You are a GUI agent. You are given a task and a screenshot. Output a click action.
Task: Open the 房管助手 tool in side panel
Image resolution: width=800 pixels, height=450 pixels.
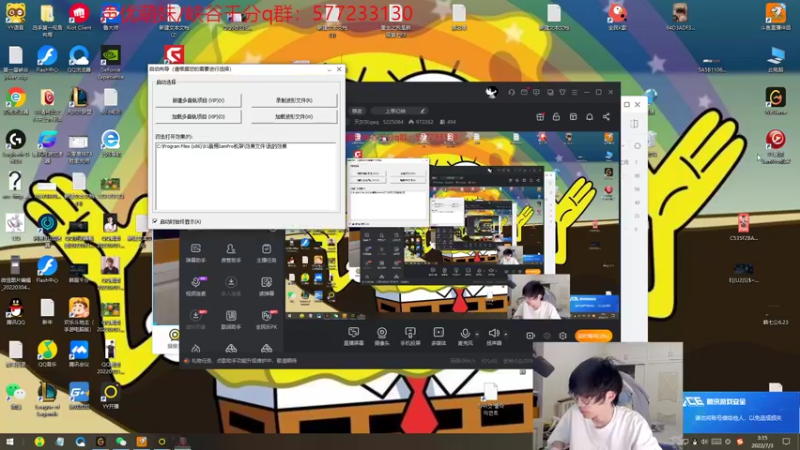[x=231, y=253]
